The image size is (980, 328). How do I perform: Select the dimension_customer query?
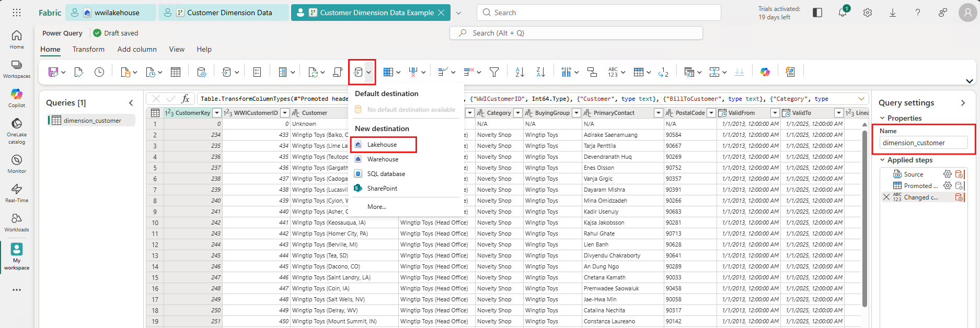[91, 121]
